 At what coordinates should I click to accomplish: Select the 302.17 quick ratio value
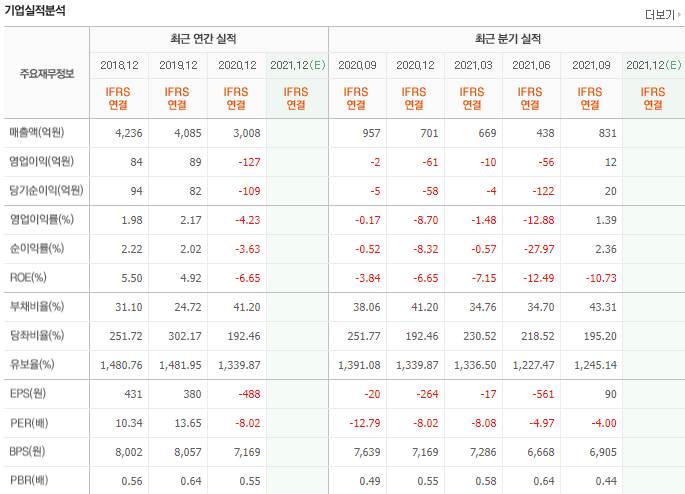[185, 336]
